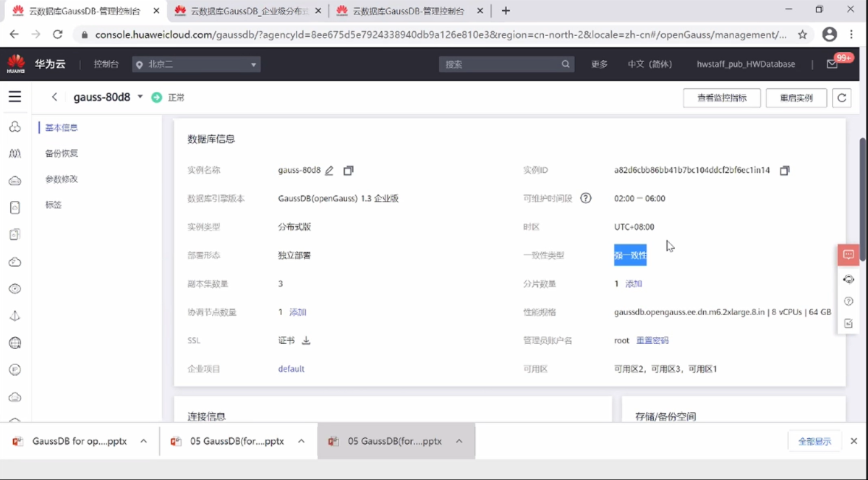Open options for last 05 GaussDB pptx download
Image resolution: width=868 pixels, height=480 pixels.
pos(459,442)
